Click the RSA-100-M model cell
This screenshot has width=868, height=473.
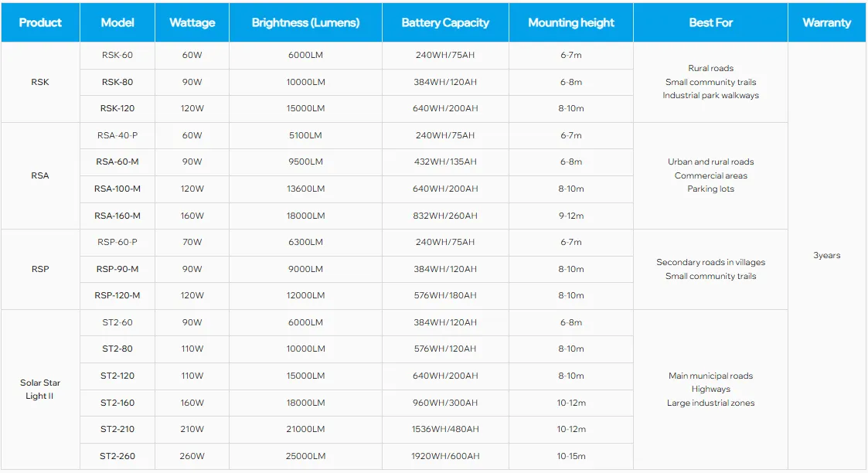pos(117,189)
